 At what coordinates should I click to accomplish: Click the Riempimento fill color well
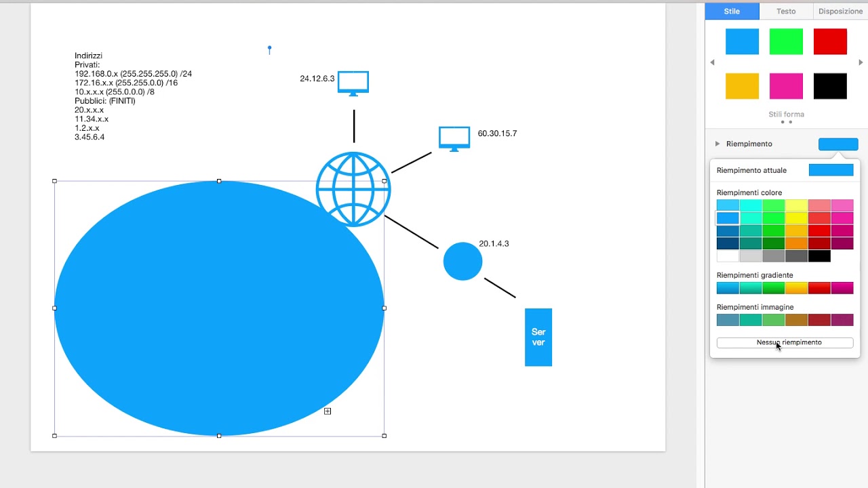(x=838, y=144)
